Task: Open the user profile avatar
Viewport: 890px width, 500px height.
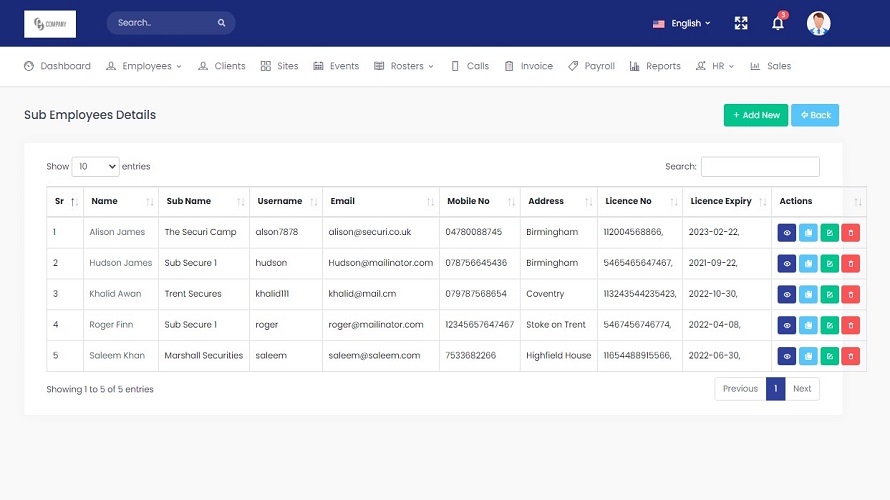Action: (818, 23)
